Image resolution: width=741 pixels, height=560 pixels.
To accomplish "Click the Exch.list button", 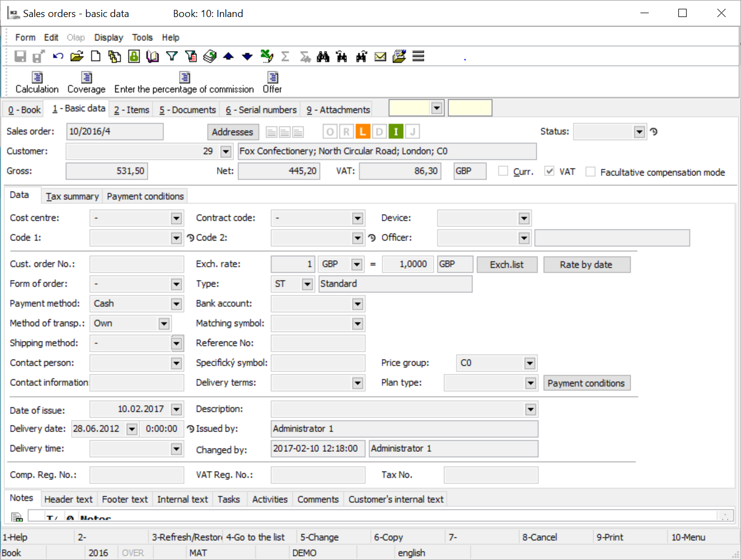I will point(506,265).
